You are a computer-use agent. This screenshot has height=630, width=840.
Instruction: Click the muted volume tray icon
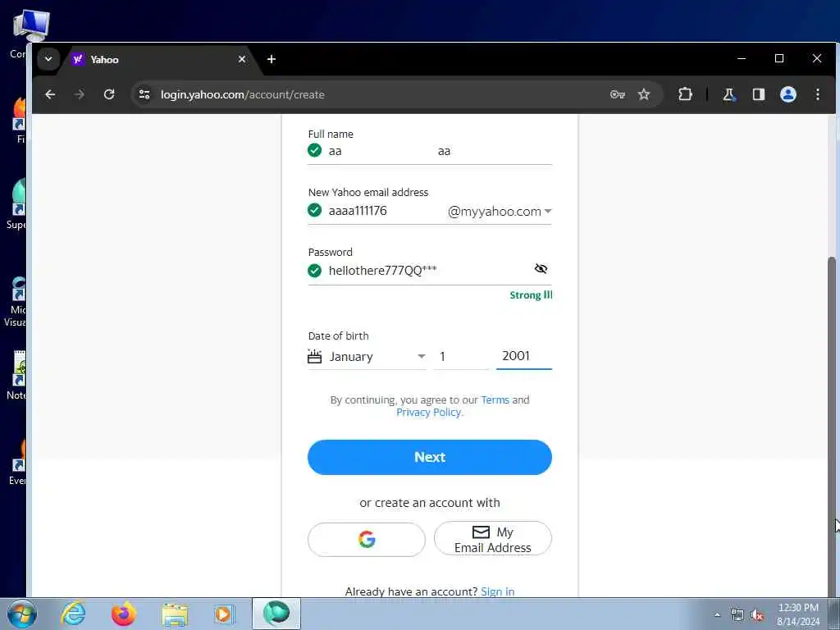(757, 615)
